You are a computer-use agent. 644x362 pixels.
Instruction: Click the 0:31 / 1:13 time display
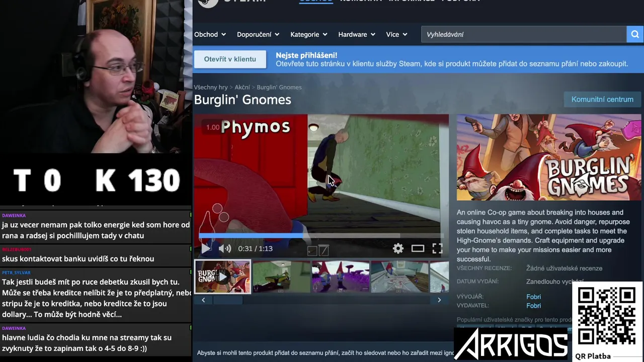point(255,248)
